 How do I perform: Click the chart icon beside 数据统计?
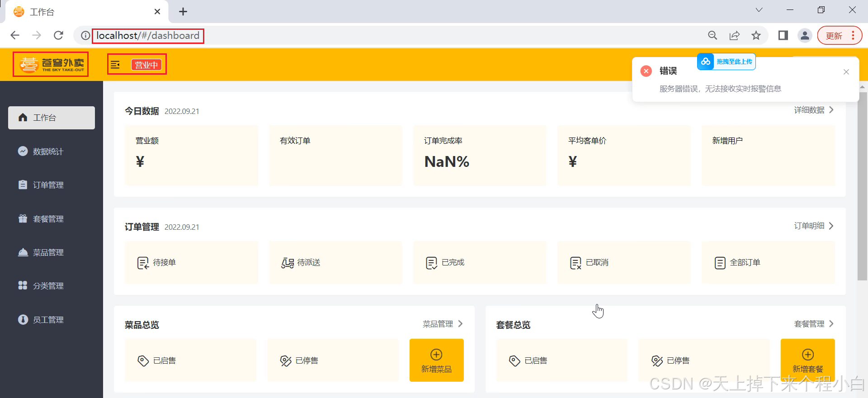pyautogui.click(x=23, y=151)
